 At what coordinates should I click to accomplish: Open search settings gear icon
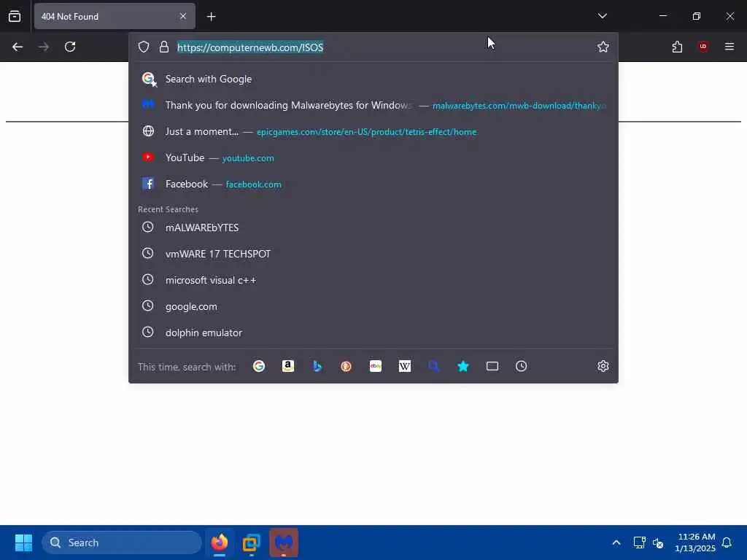[603, 366]
